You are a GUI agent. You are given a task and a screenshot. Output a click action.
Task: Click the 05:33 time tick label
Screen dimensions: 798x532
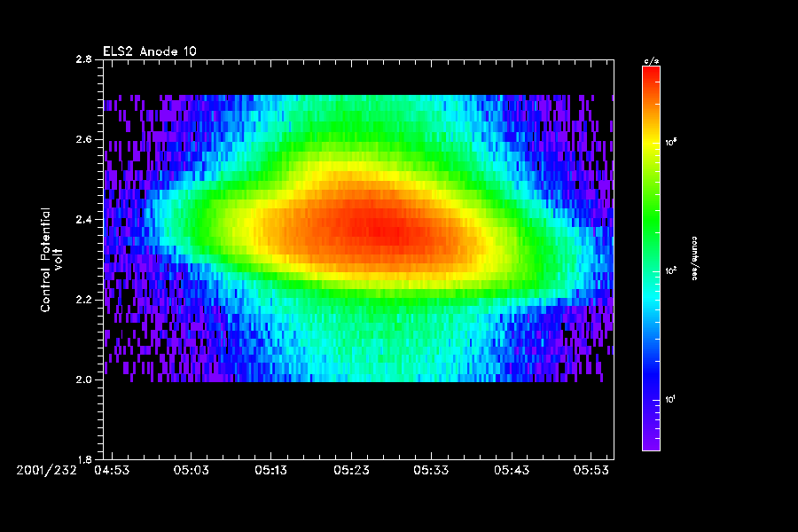click(431, 471)
